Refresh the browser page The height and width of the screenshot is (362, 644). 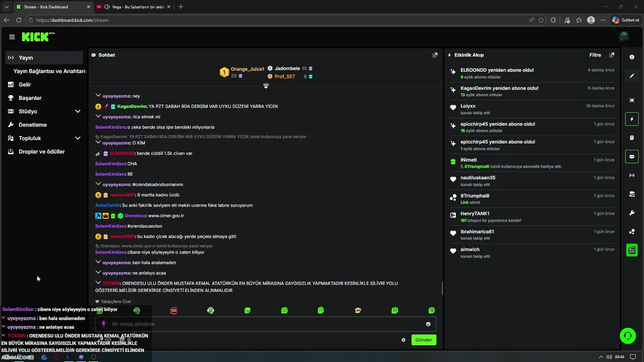coord(19,20)
